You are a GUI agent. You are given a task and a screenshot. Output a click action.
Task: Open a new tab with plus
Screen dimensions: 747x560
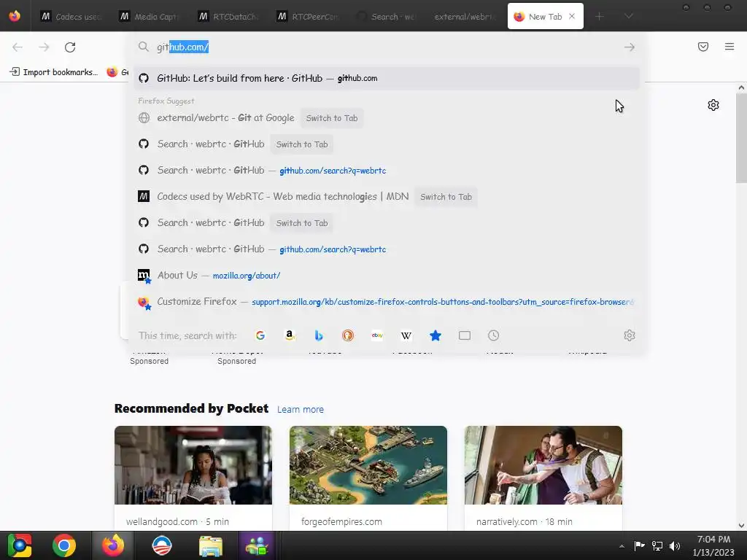click(x=600, y=16)
